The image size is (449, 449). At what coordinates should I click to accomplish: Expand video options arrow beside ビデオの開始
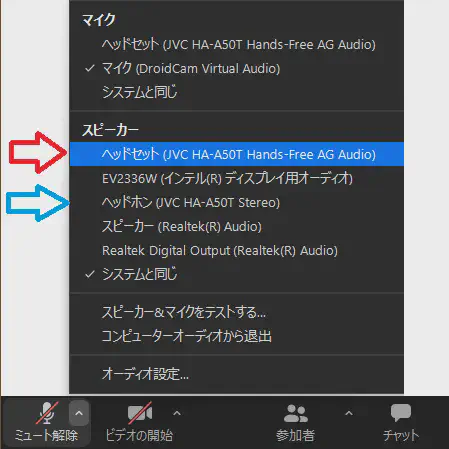coord(177,413)
